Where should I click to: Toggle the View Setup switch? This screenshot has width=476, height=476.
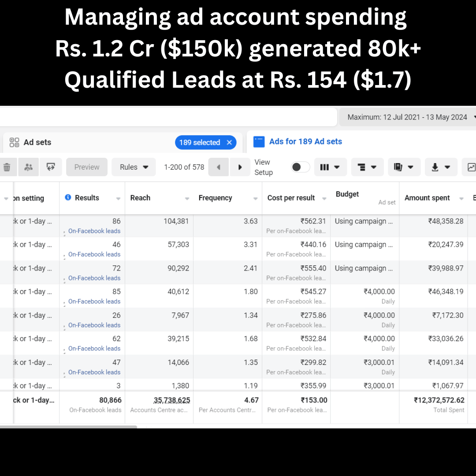tap(301, 167)
